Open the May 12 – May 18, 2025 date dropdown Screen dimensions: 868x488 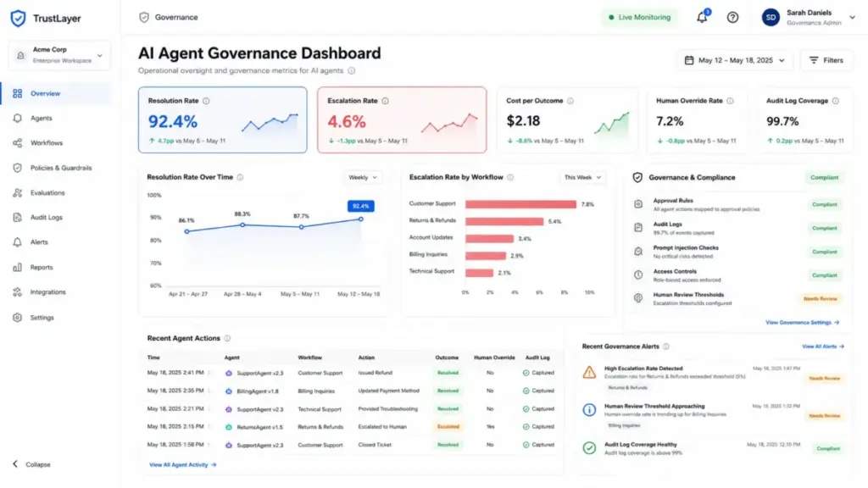coord(735,60)
